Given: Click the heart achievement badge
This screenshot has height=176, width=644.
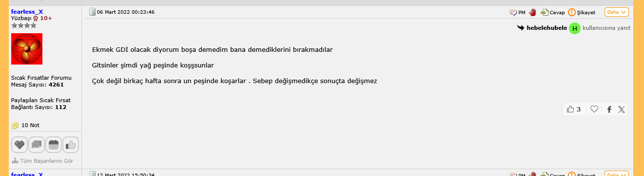Looking at the screenshot, I should click(x=20, y=144).
